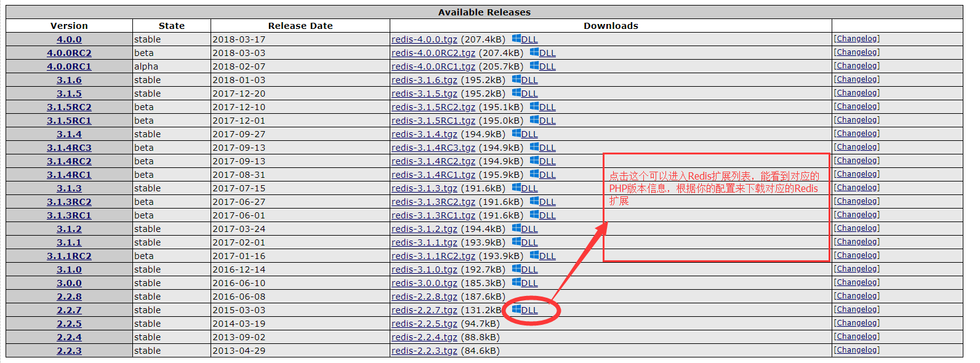Image resolution: width=980 pixels, height=363 pixels.
Task: Click the 'Version' column header
Action: [69, 26]
